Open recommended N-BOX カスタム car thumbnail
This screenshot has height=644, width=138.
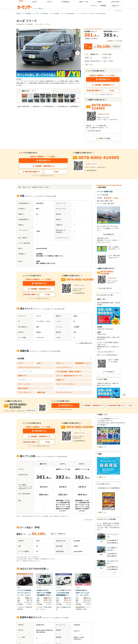coord(44,579)
